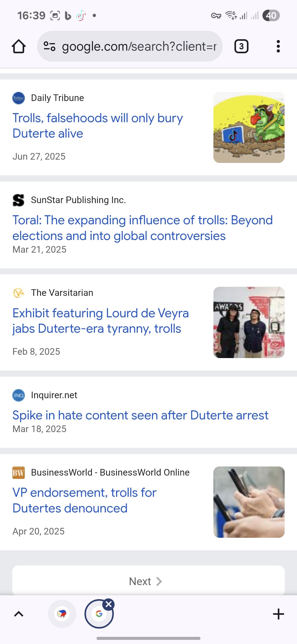
Task: Tap the exhibit photo thumbnail of two people
Action: (249, 322)
